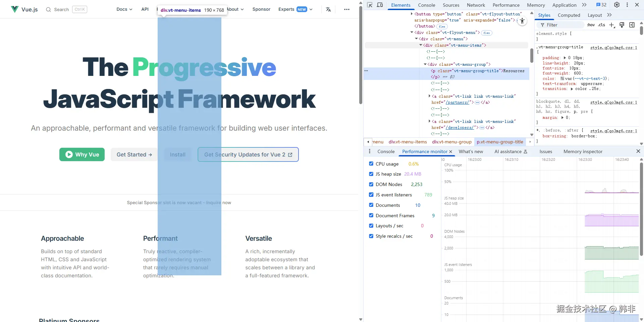Viewport: 644px width, 322px height.
Task: Uncheck the CPU usage checkbox
Action: coord(371,164)
